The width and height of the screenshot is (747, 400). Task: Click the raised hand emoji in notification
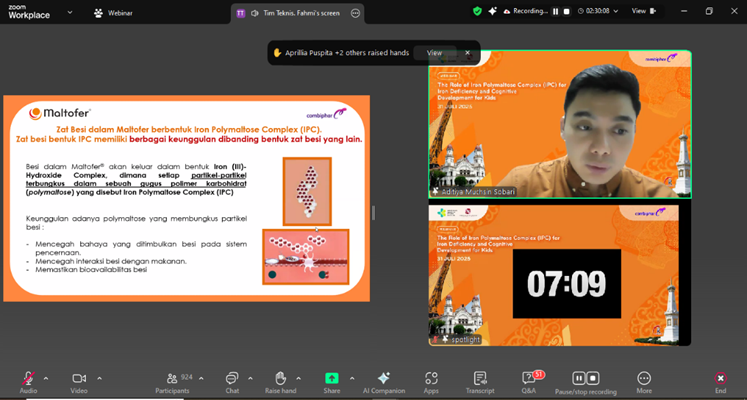[x=277, y=53]
